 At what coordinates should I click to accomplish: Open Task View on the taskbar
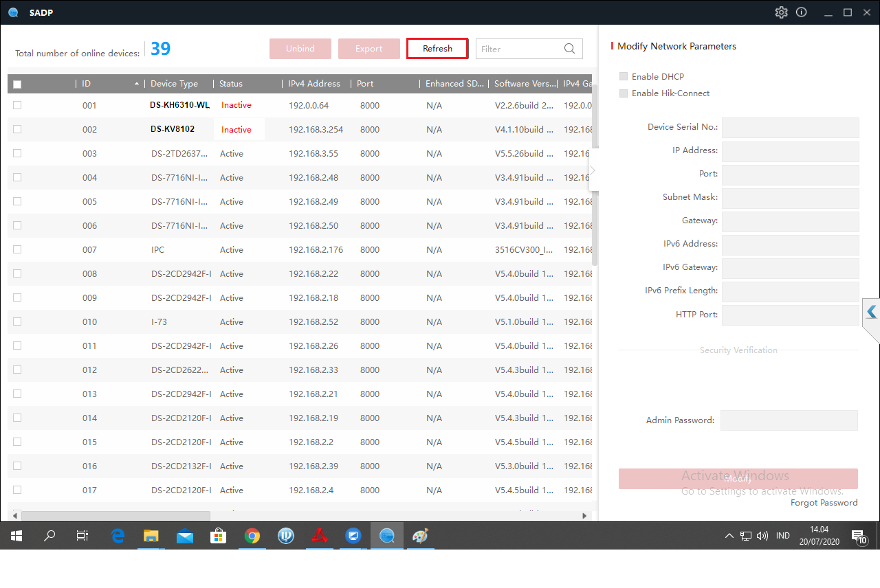click(x=82, y=536)
